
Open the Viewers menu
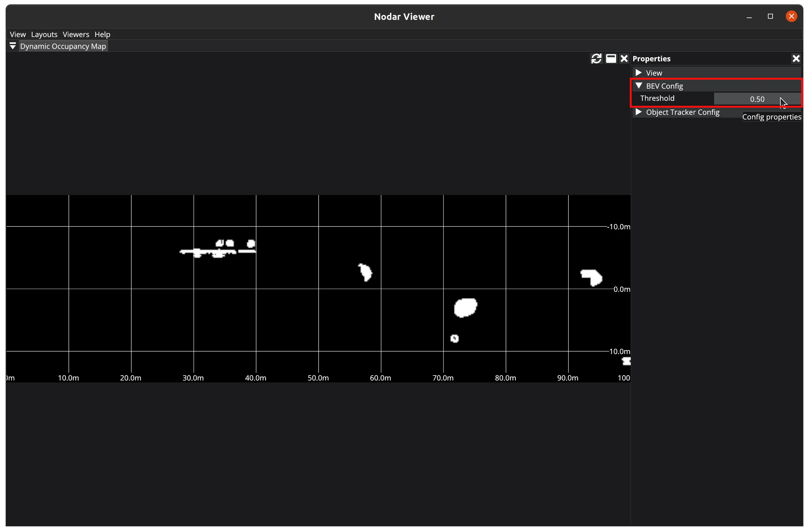pyautogui.click(x=76, y=34)
